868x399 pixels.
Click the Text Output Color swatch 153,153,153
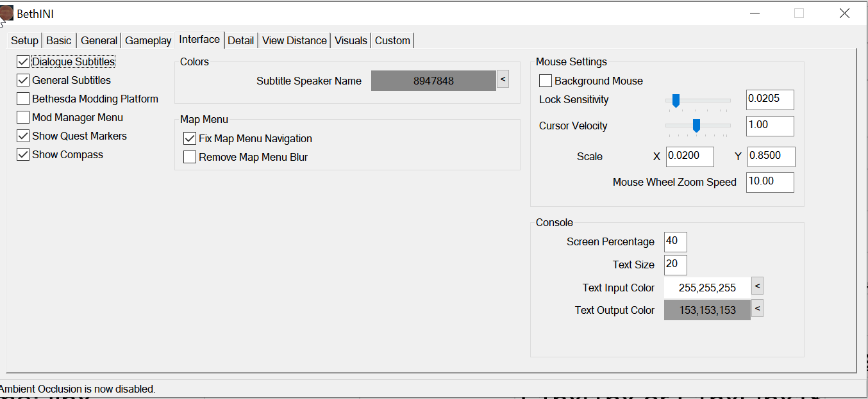point(707,311)
